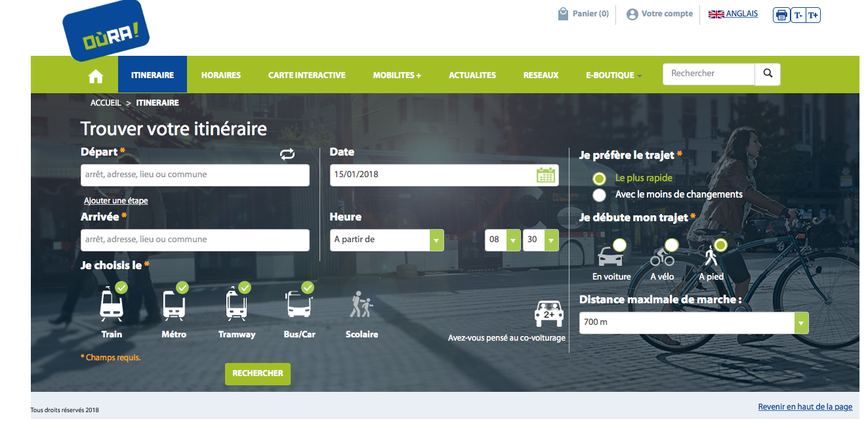Click the UK flag icon
The width and height of the screenshot is (868, 424).
(x=716, y=14)
